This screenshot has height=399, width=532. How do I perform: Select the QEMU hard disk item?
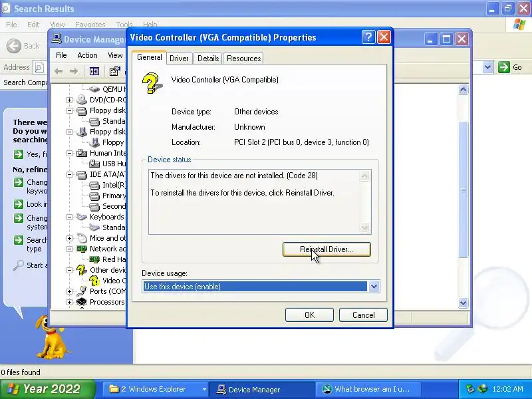[x=107, y=89]
